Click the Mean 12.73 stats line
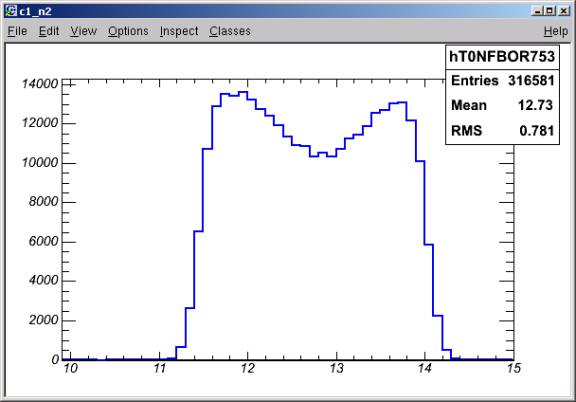Viewport: 576px width, 402px height. point(502,105)
